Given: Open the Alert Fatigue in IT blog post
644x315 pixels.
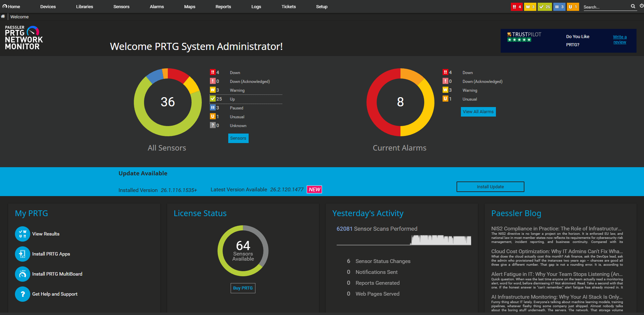Looking at the screenshot, I should click(557, 274).
